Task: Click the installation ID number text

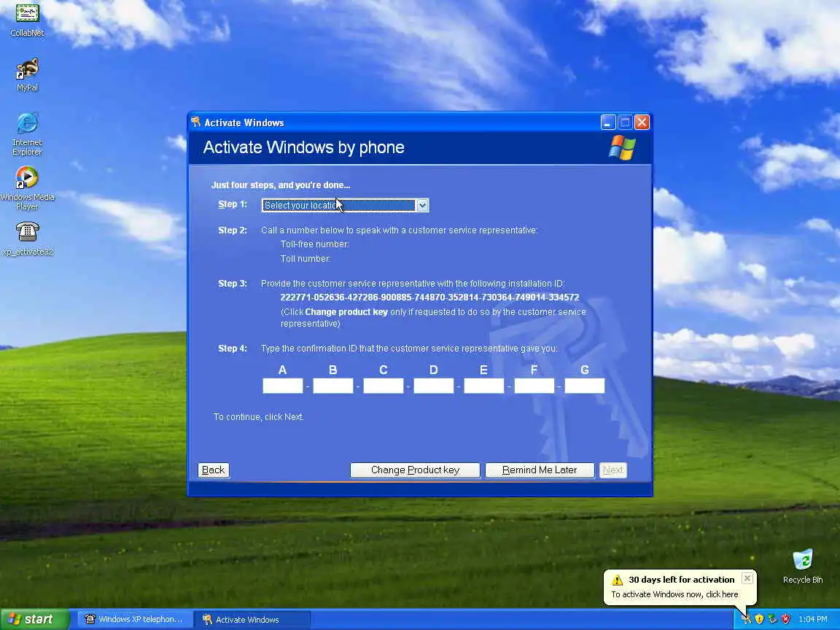Action: tap(429, 297)
